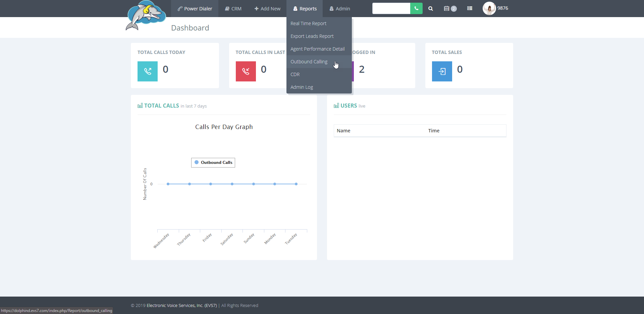Collapse the Reports menu

point(305,9)
